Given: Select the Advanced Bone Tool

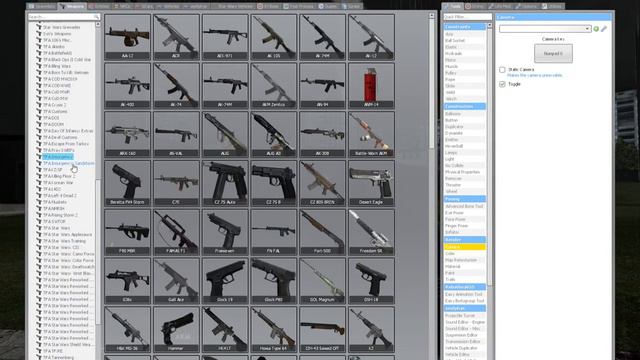Looking at the screenshot, I should pos(464,207).
